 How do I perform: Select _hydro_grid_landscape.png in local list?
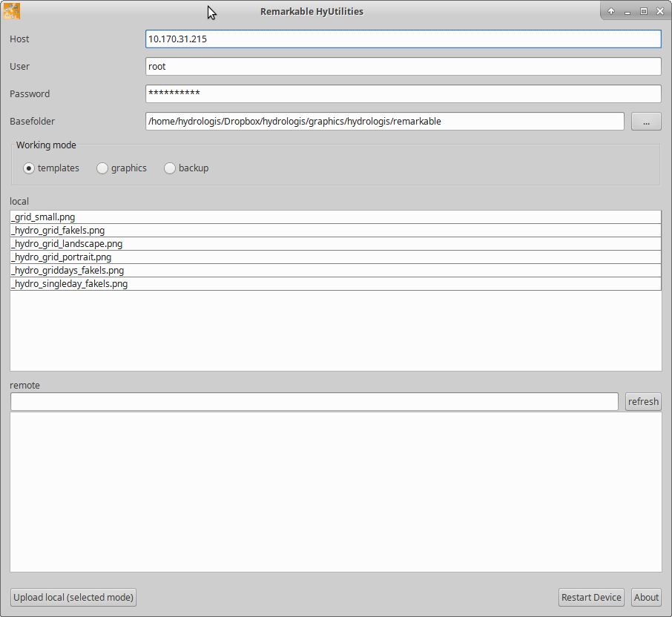335,244
